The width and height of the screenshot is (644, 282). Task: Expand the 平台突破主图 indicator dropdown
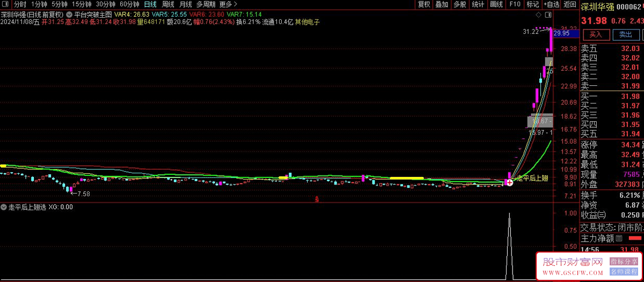[70, 14]
